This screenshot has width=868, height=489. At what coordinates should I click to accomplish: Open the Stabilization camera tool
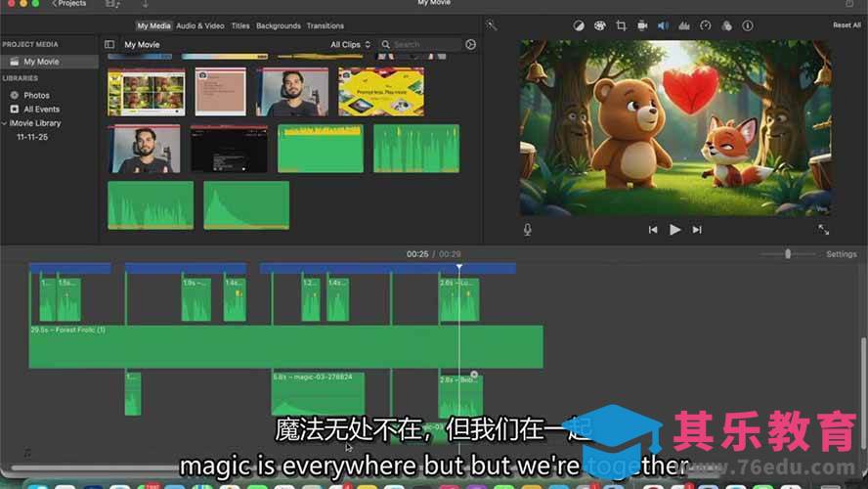[642, 25]
